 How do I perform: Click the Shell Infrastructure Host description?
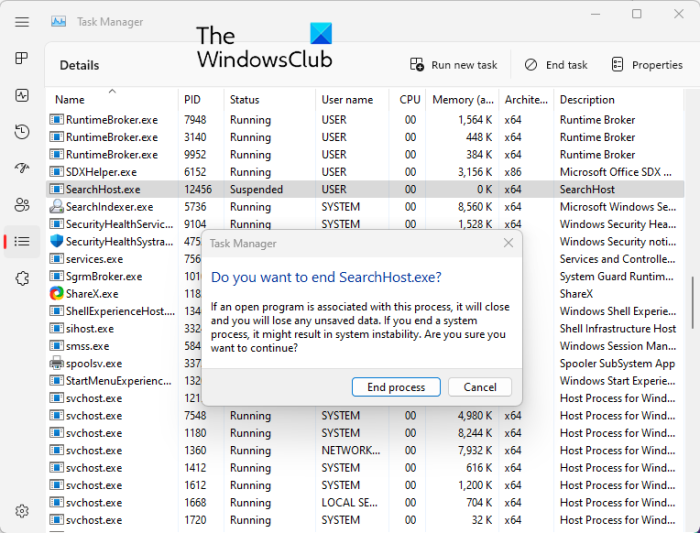(x=618, y=329)
